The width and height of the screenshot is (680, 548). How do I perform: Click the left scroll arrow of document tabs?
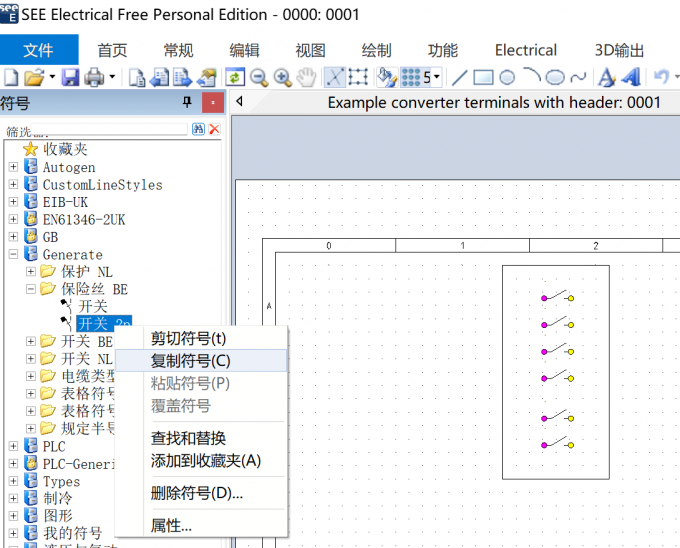point(239,102)
